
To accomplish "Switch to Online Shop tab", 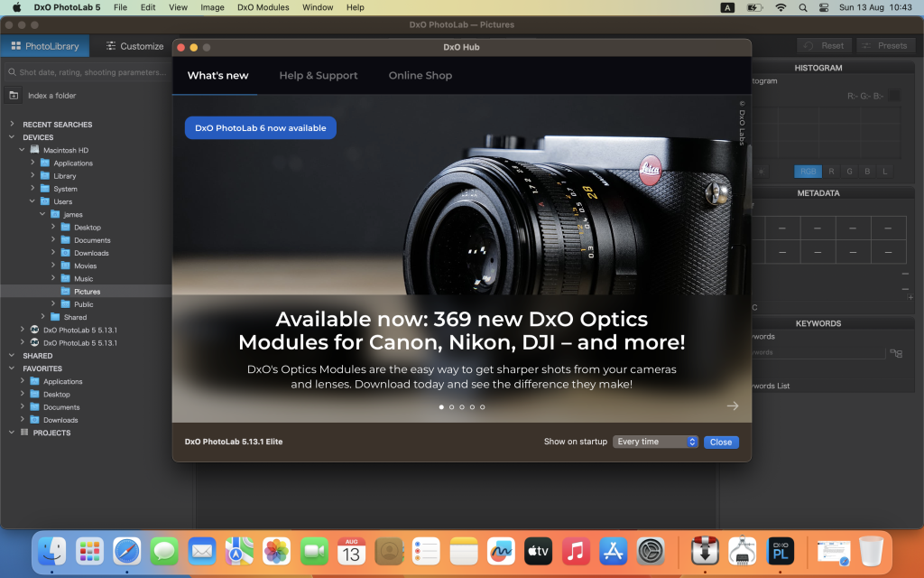I will (x=420, y=76).
